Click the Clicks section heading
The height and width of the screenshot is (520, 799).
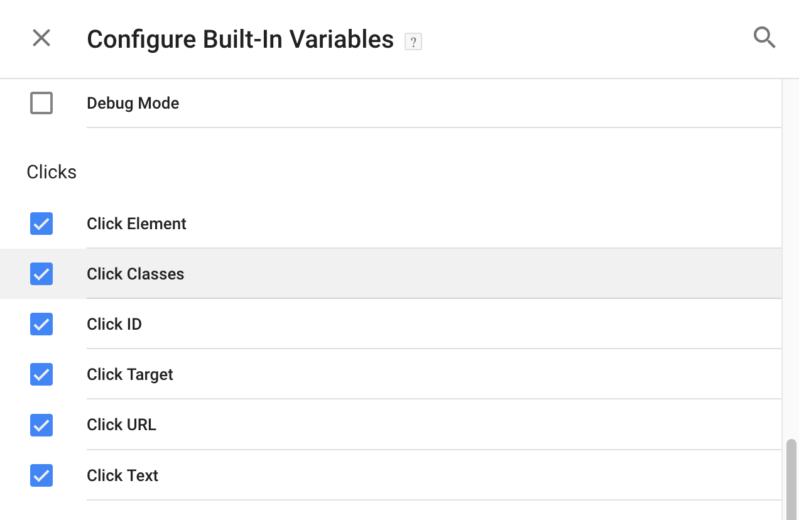point(51,172)
